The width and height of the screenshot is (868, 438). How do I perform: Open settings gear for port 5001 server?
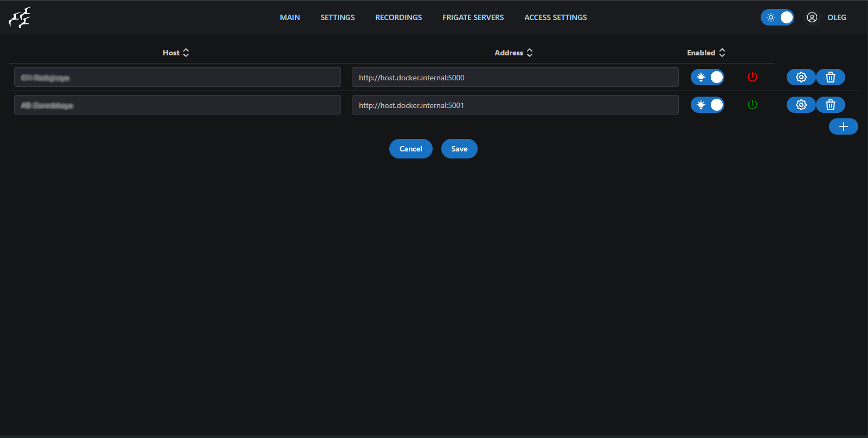coord(801,105)
